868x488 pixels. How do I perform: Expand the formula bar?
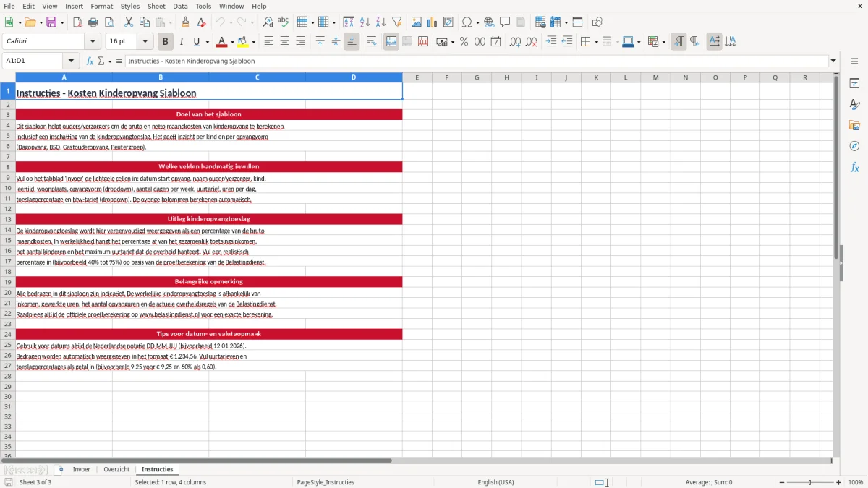833,61
